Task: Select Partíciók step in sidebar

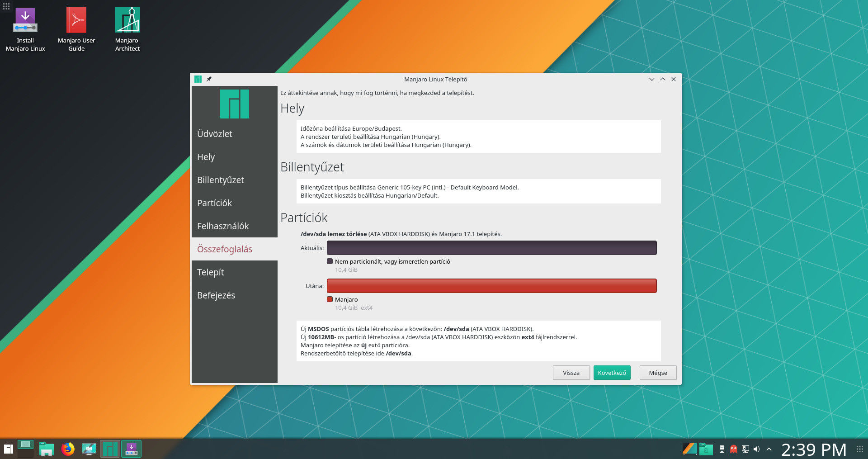Action: (x=234, y=203)
